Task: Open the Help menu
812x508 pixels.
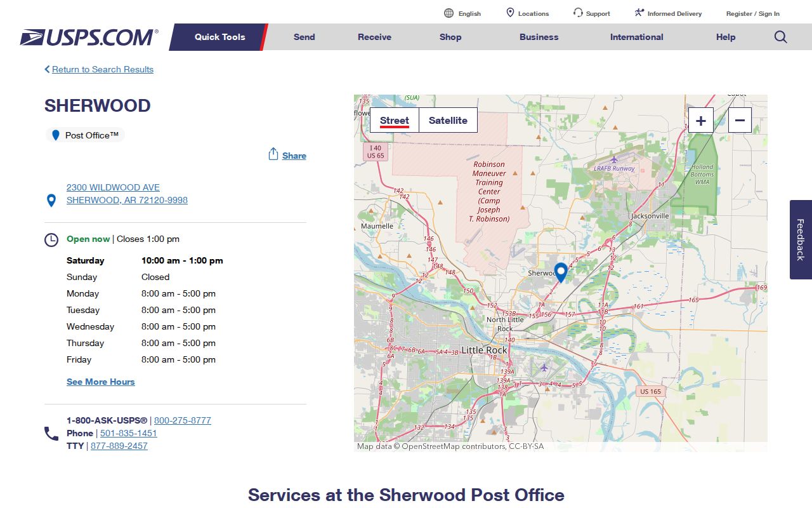Action: coord(726,37)
